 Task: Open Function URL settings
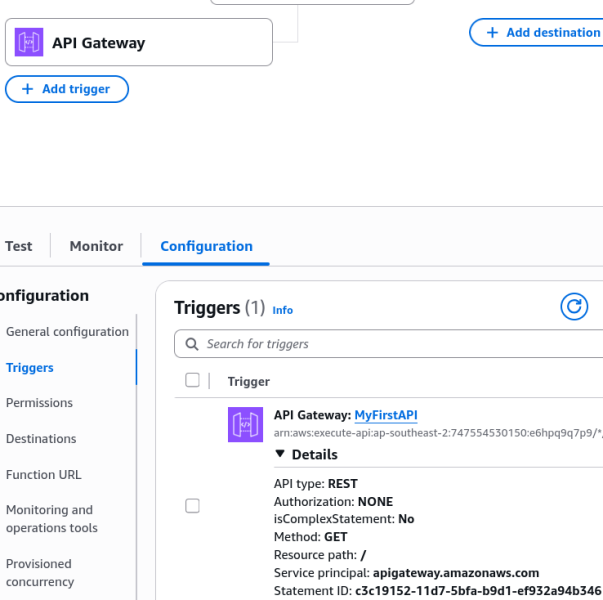[43, 475]
